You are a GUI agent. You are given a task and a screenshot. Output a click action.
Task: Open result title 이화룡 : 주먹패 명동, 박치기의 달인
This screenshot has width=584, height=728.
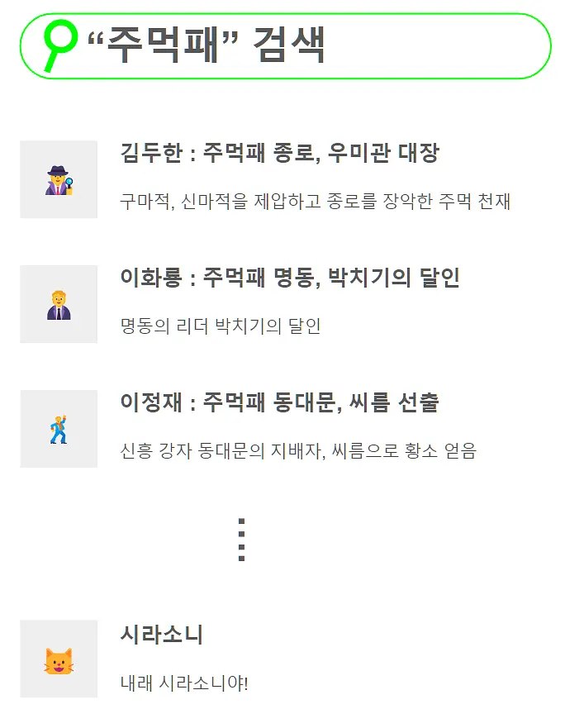290,278
